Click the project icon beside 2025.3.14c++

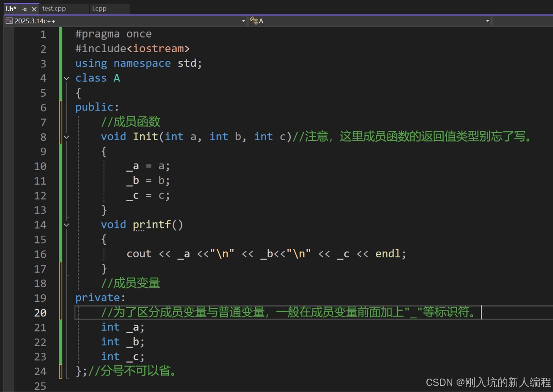click(x=9, y=21)
